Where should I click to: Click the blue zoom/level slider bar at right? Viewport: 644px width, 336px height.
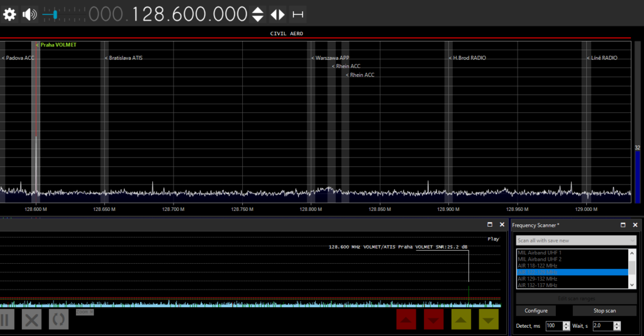[x=638, y=176]
